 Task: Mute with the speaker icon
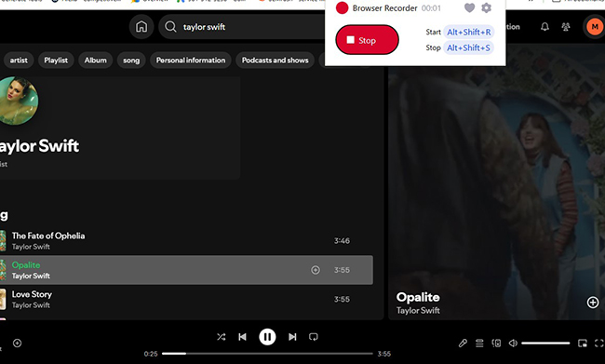point(513,343)
